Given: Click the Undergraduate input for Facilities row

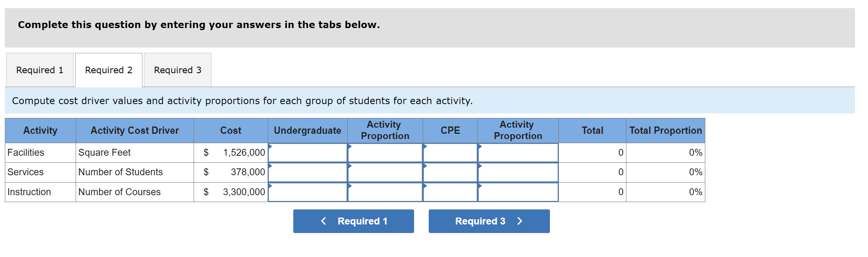Looking at the screenshot, I should coord(307,152).
